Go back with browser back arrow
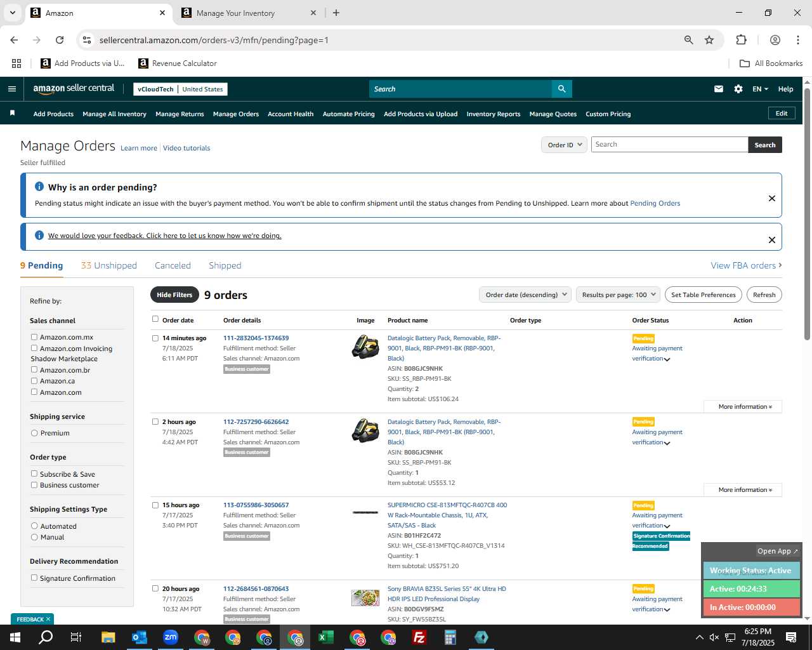 (14, 40)
